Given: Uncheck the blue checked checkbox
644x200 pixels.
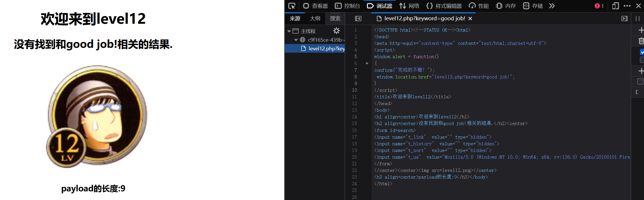Looking at the screenshot, I should coord(642,52).
